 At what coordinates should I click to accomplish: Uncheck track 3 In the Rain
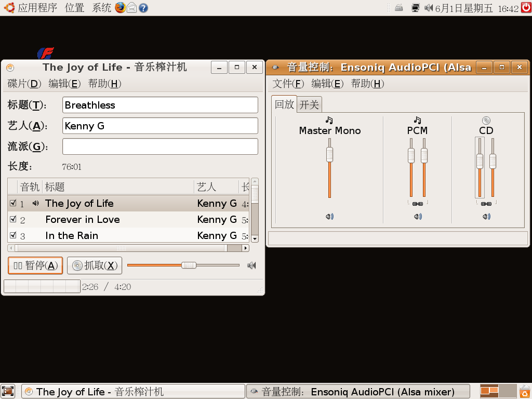click(x=13, y=235)
